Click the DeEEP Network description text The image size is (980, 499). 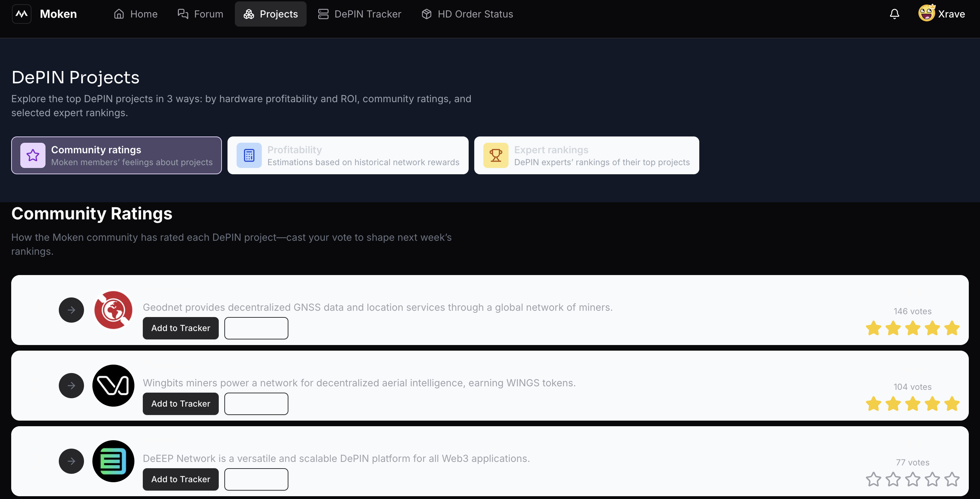pyautogui.click(x=336, y=459)
